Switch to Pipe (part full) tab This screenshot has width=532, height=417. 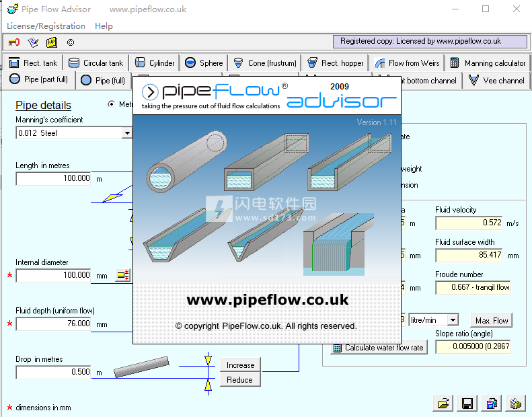[39, 80]
